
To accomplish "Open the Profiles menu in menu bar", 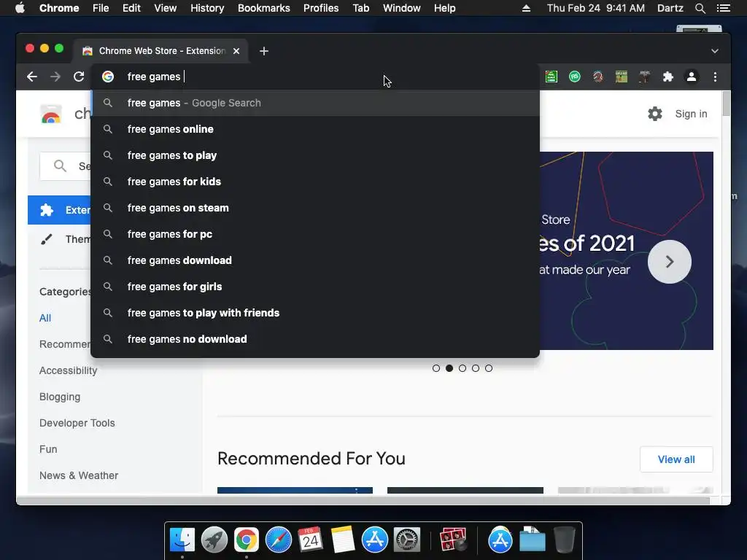I will point(321,8).
